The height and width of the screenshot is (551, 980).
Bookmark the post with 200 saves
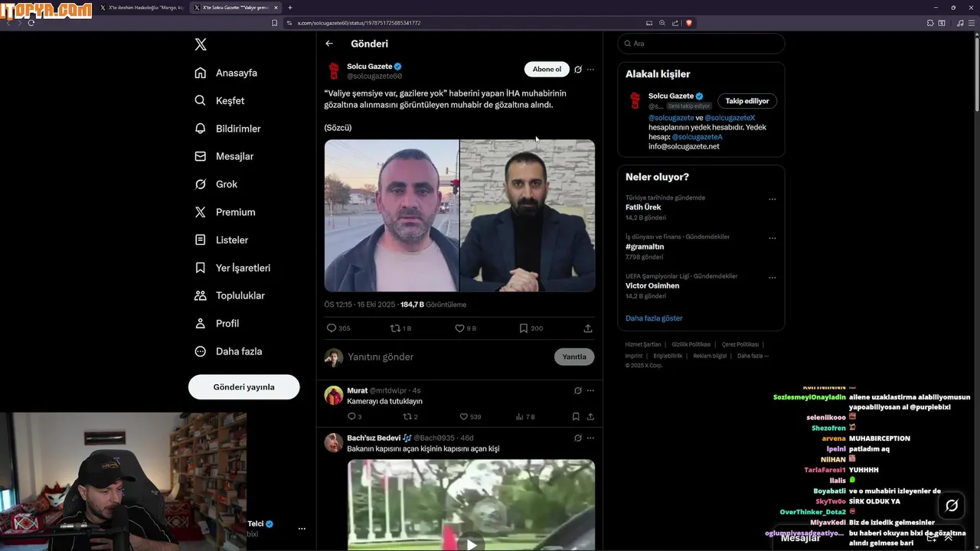pos(524,328)
